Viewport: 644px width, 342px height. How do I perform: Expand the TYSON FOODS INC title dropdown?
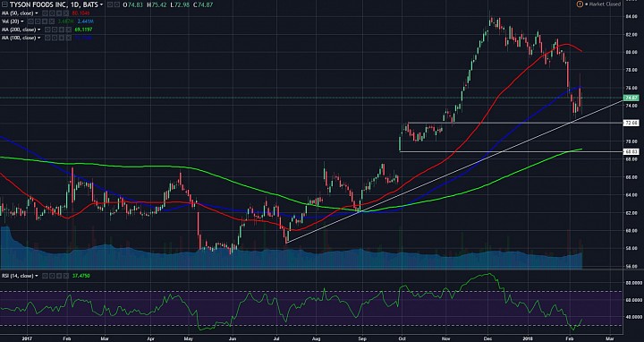coord(101,5)
